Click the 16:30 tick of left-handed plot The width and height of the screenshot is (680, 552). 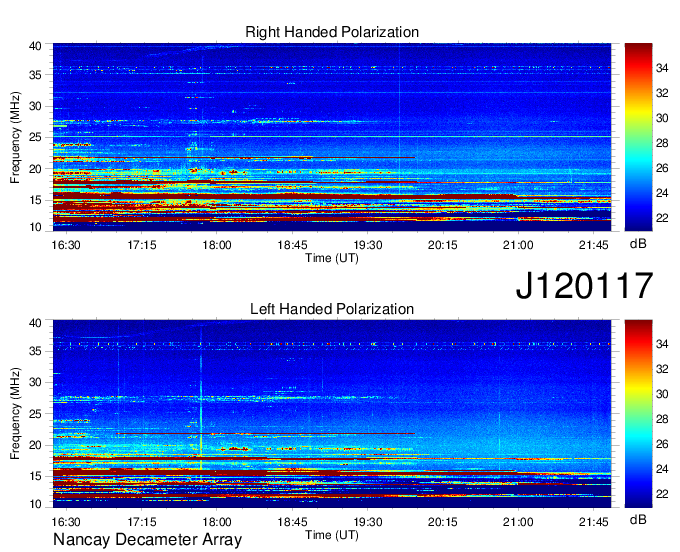pyautogui.click(x=66, y=522)
